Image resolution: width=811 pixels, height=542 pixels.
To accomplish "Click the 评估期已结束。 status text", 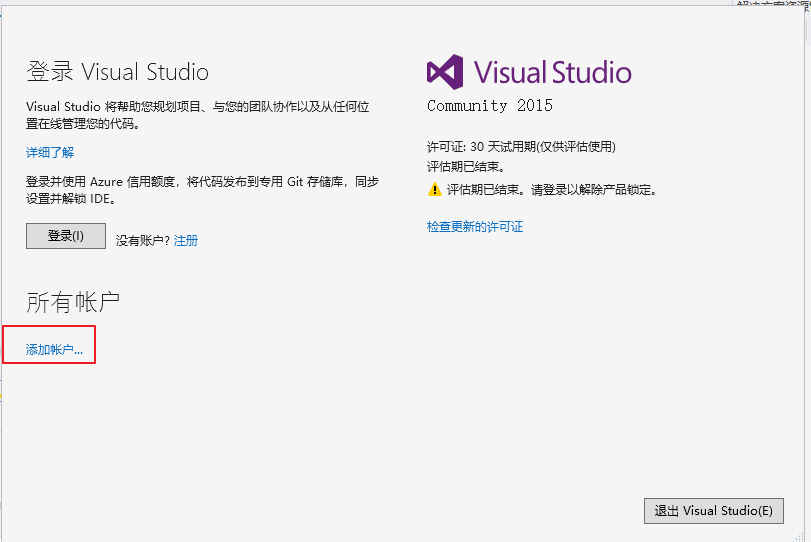I will 466,167.
